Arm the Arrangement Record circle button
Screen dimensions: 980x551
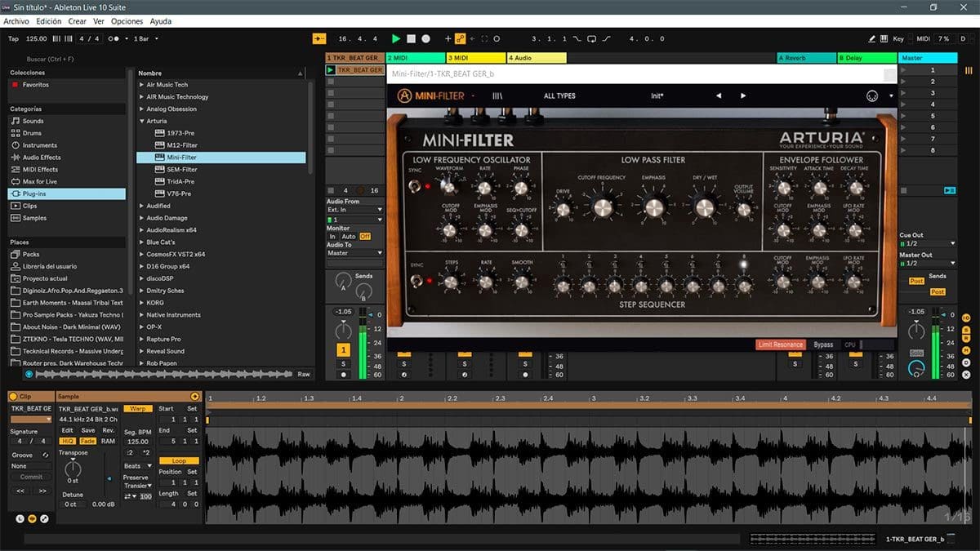(x=426, y=38)
